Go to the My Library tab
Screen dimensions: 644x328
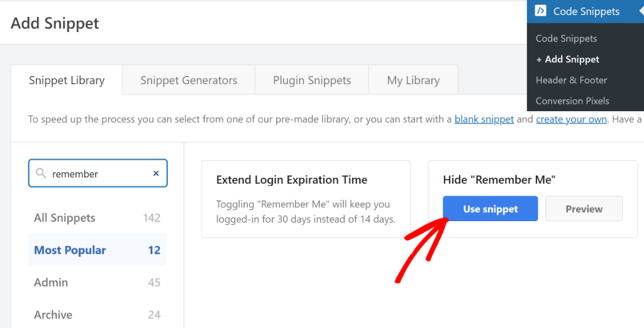click(413, 80)
